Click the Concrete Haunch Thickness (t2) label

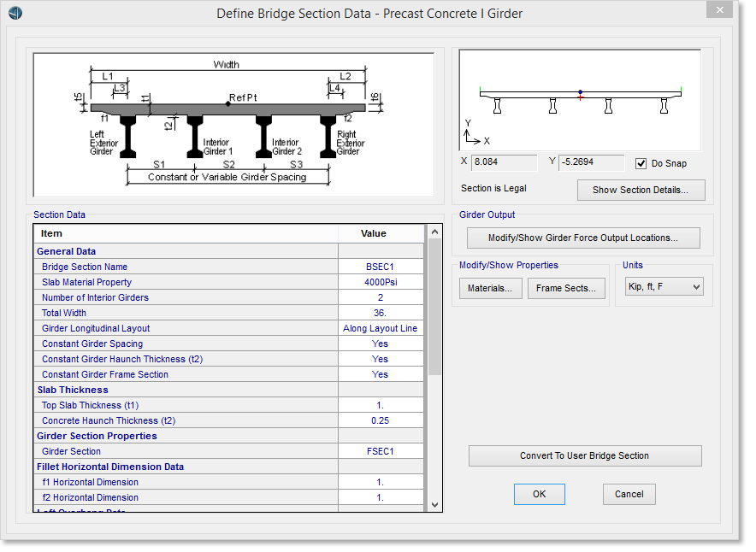click(x=109, y=421)
